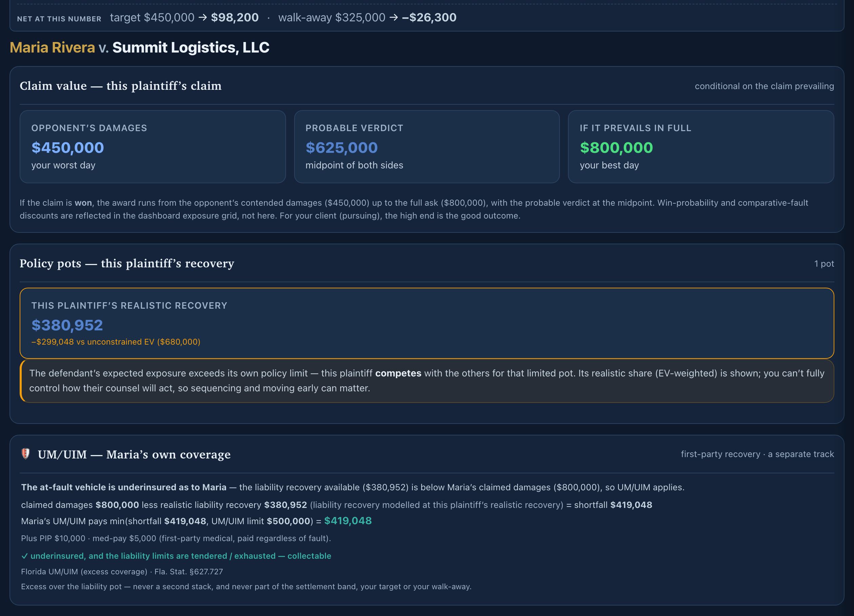Click the Opponent's Damages $450,000 card
Image resolution: width=854 pixels, height=616 pixels.
tap(152, 146)
